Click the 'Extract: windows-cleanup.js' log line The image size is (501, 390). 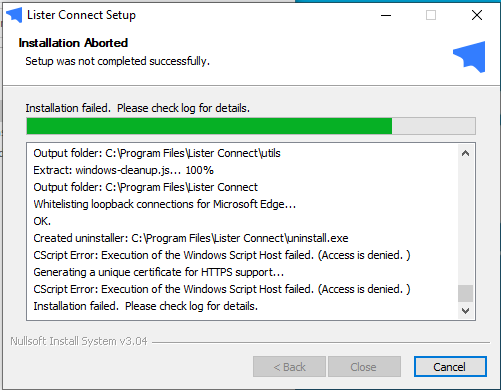[123, 170]
